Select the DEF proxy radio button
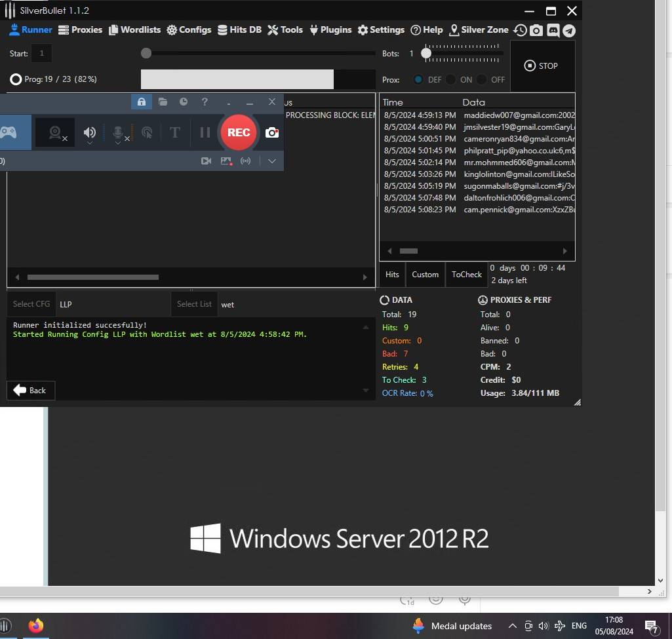This screenshot has height=639, width=672. point(418,79)
